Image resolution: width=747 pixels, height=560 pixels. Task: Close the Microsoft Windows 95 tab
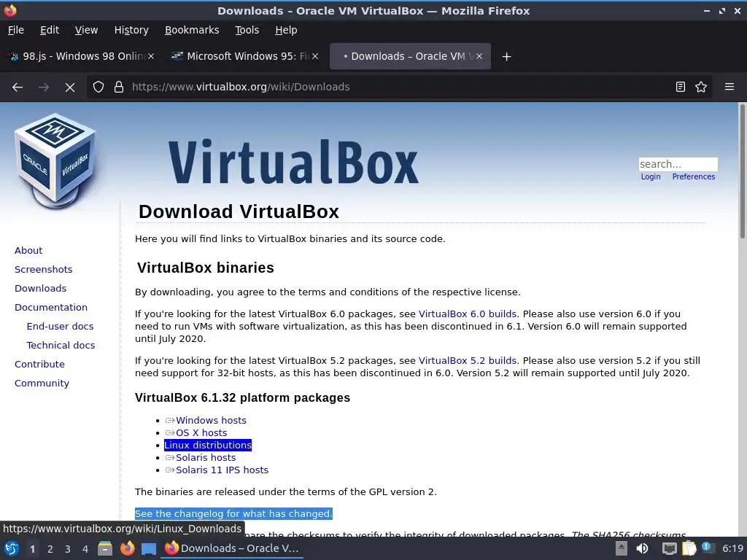315,56
